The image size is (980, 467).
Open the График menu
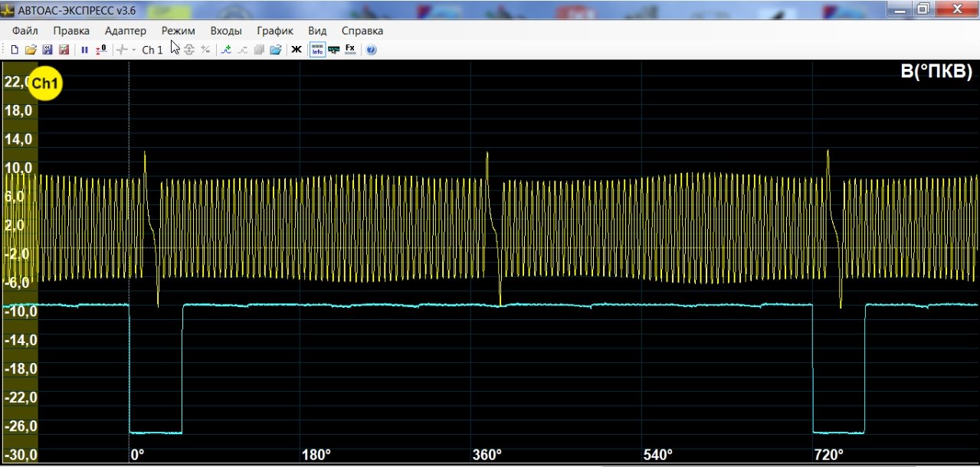coord(275,31)
